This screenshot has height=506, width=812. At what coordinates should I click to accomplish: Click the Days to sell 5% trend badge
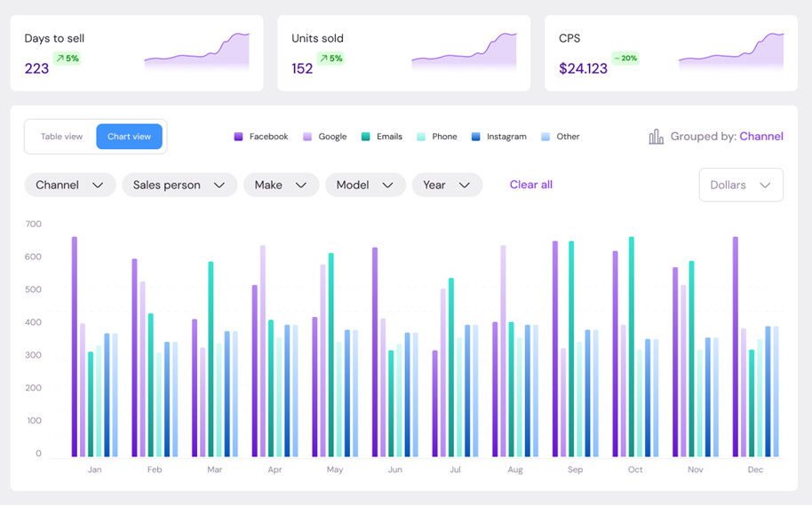(x=67, y=59)
